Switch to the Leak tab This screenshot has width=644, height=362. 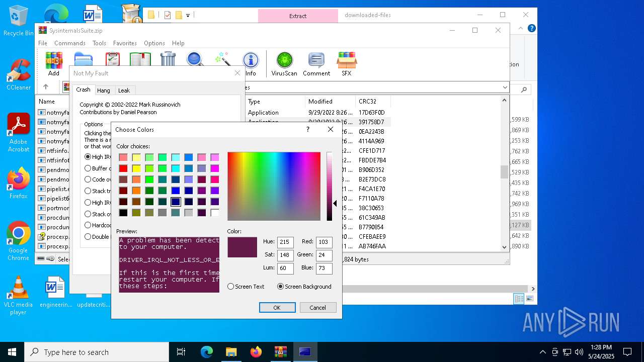(124, 90)
